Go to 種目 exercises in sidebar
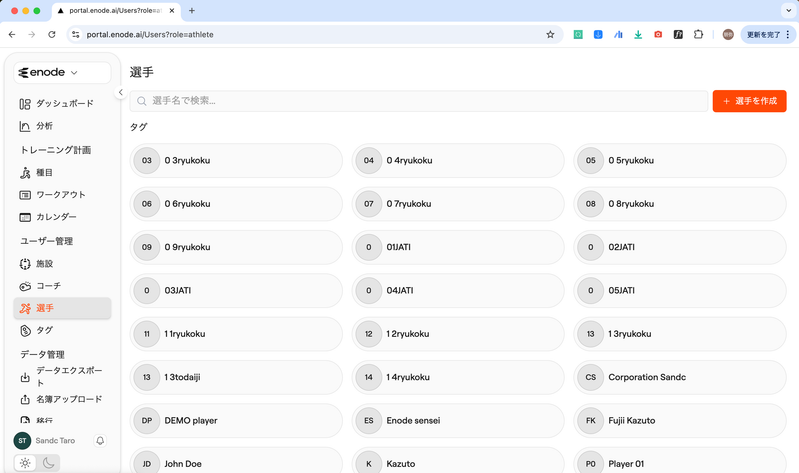799x473 pixels. tap(62, 173)
